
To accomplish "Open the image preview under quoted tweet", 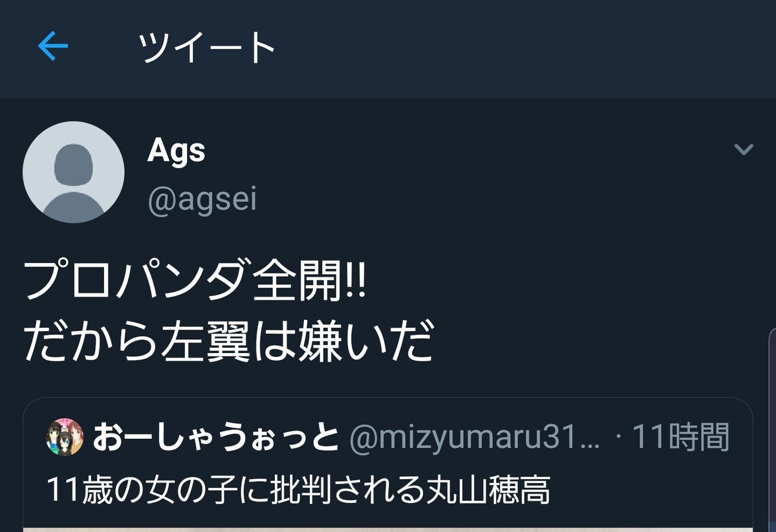I will (x=388, y=529).
